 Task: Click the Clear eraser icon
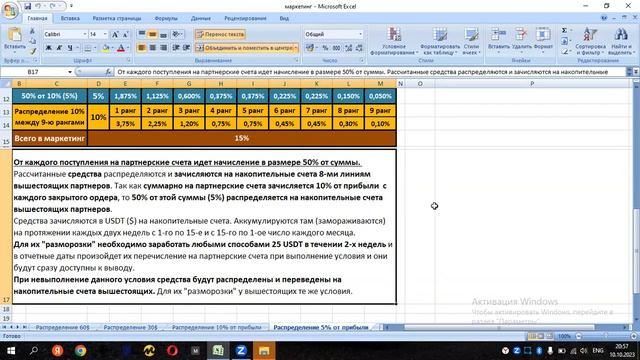pos(564,52)
